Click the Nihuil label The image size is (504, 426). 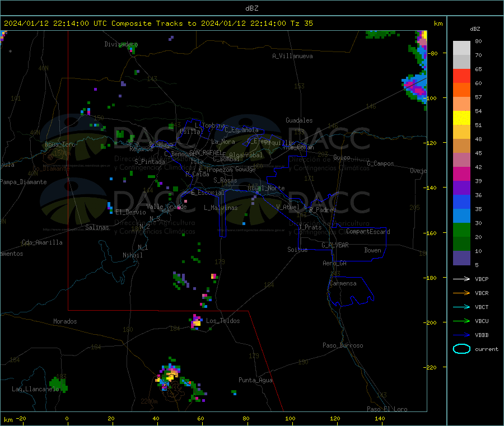132,255
